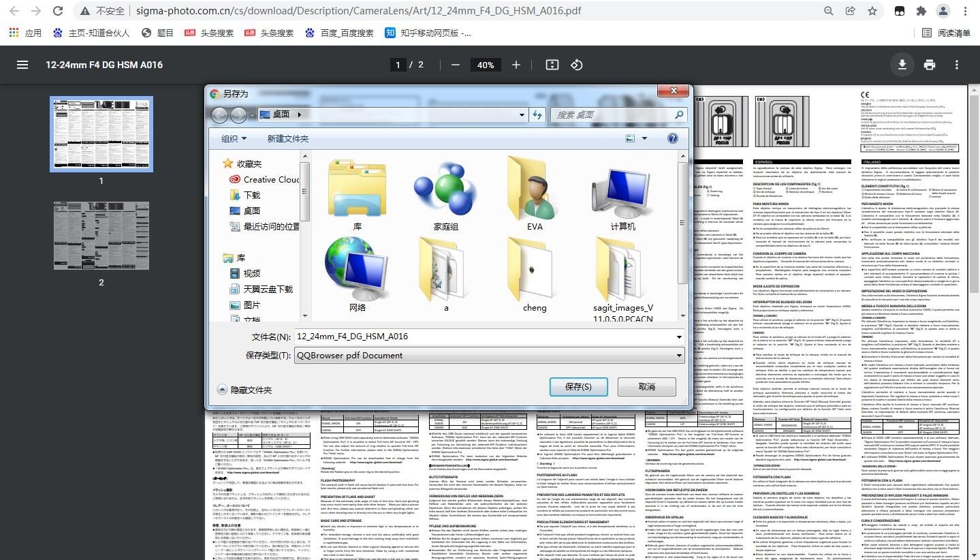Click the PDF download icon

[x=902, y=65]
